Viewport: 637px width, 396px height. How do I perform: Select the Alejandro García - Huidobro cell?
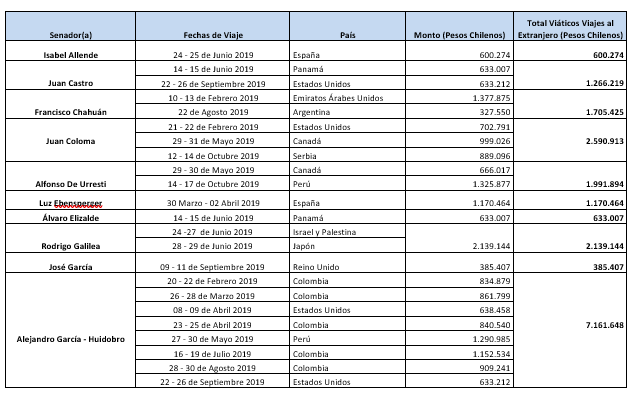[71, 330]
